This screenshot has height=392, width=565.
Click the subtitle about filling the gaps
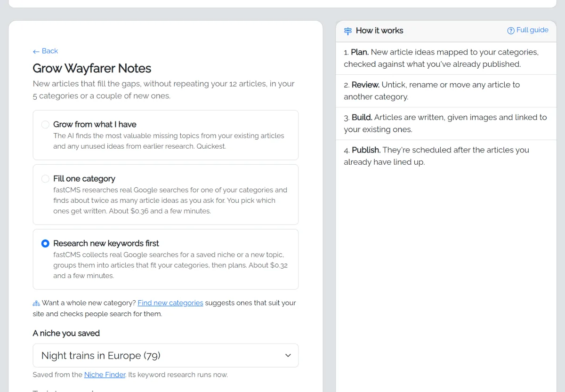[x=163, y=89]
